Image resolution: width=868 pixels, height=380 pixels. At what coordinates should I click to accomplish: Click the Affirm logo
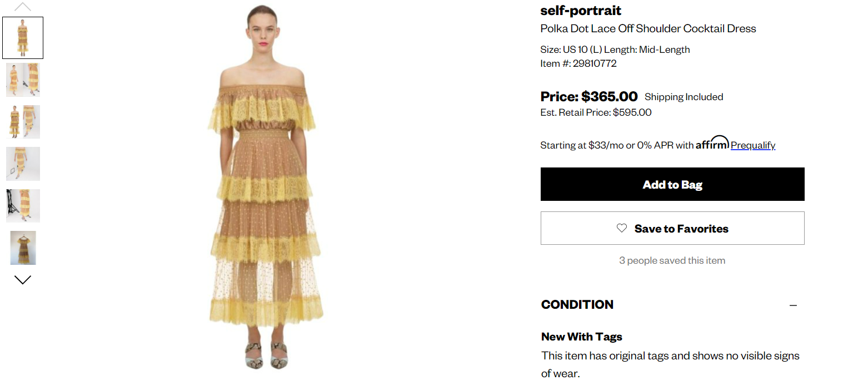712,144
